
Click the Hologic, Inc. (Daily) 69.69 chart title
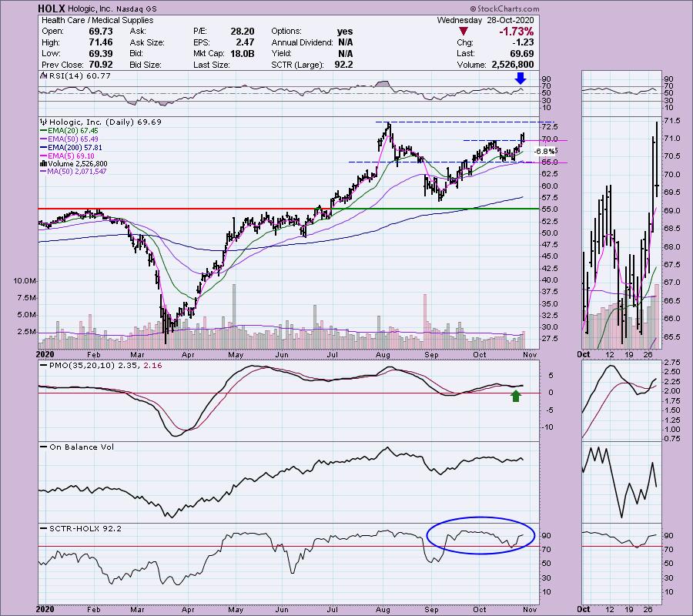tap(105, 122)
